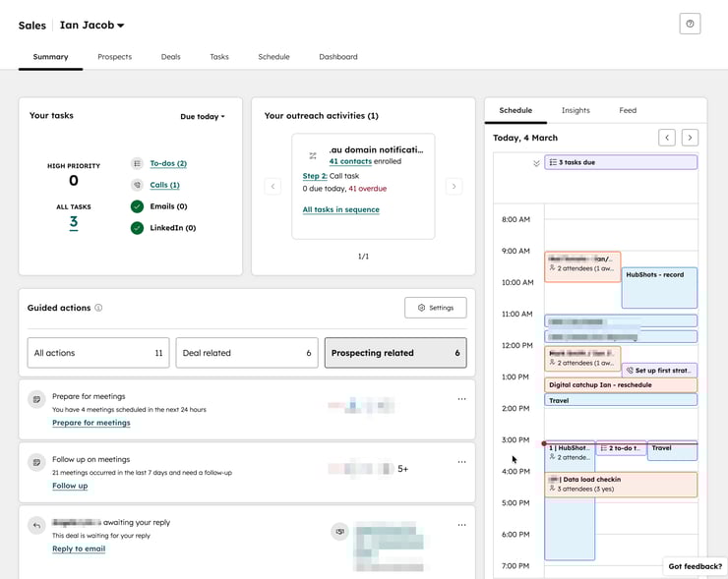Select the All actions filter

click(x=97, y=353)
